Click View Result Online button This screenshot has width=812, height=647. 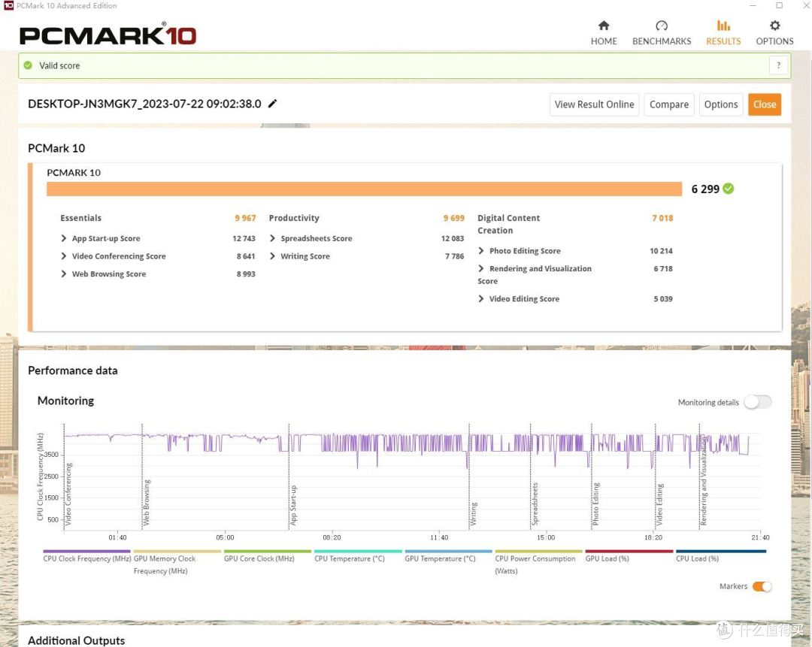[595, 104]
